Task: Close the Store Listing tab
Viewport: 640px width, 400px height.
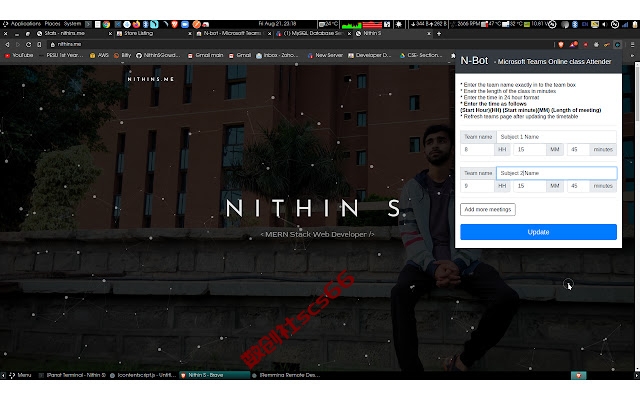Action: pyautogui.click(x=190, y=33)
